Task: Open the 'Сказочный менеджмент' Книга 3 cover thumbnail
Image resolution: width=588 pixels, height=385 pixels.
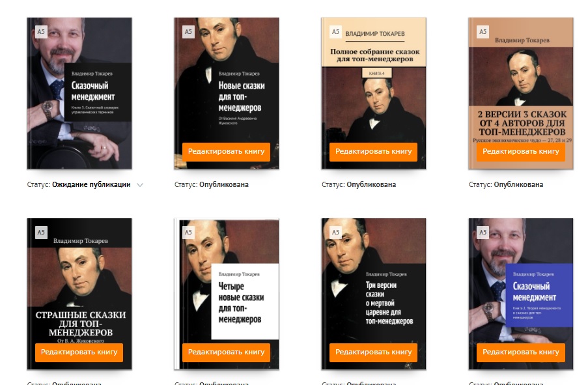Action: [79, 93]
